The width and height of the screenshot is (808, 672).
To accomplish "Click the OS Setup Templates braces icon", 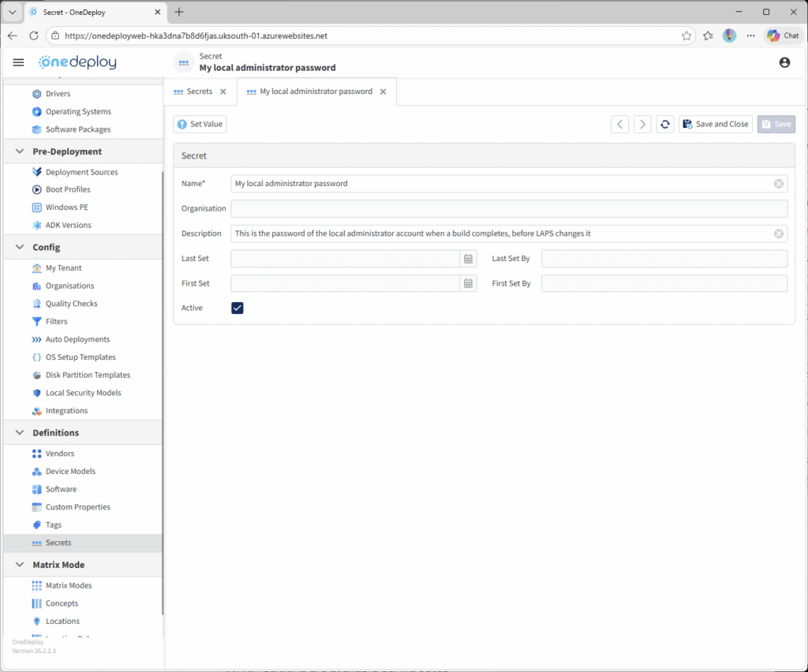I will pos(36,357).
